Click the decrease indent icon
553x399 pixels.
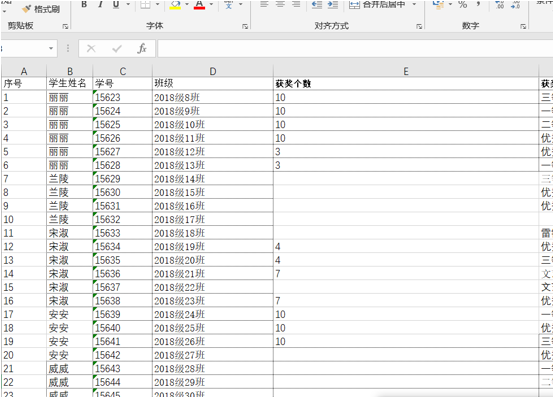(317, 4)
